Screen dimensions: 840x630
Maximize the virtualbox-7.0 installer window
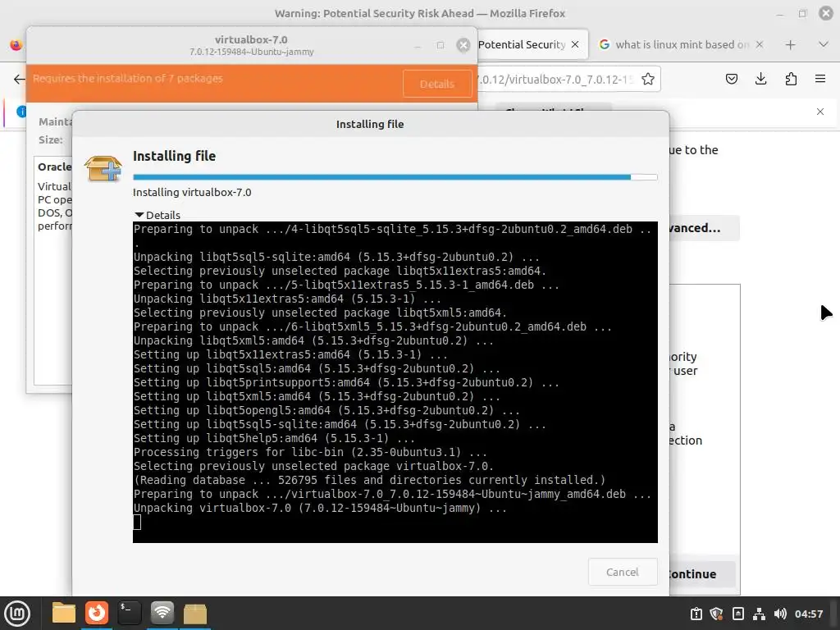(x=441, y=45)
